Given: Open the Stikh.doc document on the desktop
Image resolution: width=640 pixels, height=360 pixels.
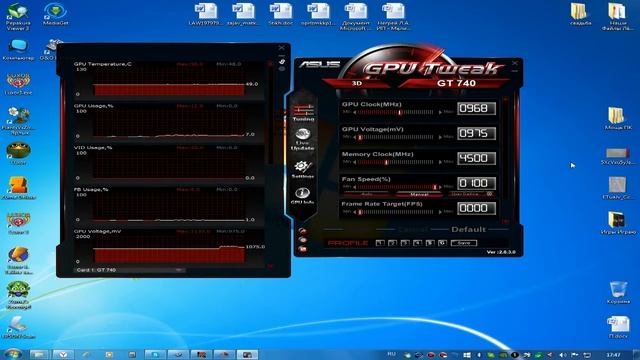Looking at the screenshot, I should point(280,15).
